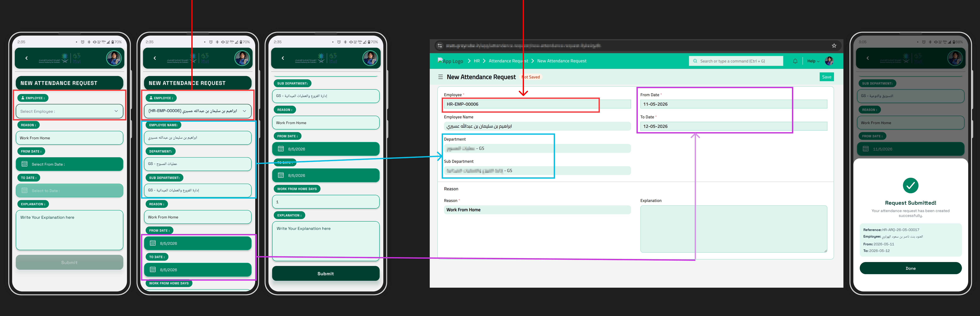Tap disabled Select to Date field on first phone
Screen dimensions: 980x316
[x=70, y=191]
